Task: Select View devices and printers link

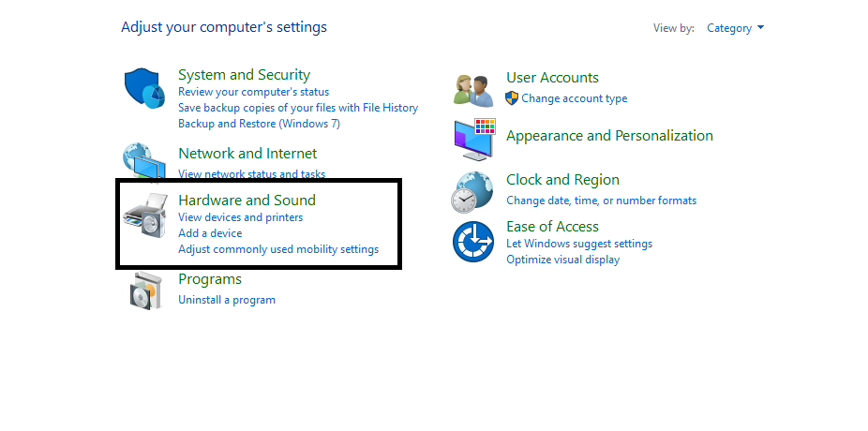Action: 240,217
